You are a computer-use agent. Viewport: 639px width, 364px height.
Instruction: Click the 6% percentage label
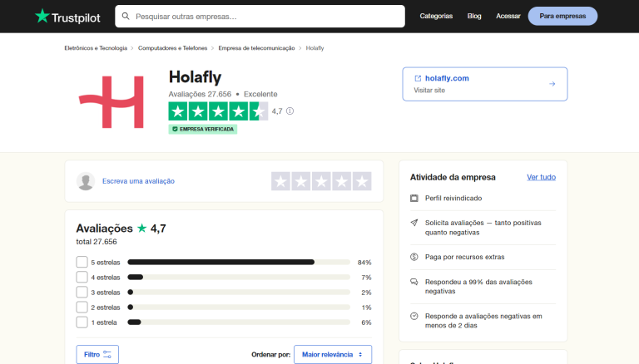coord(366,322)
